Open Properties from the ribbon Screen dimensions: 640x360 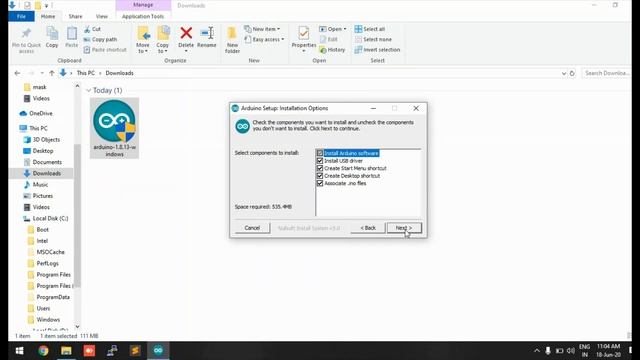(304, 39)
